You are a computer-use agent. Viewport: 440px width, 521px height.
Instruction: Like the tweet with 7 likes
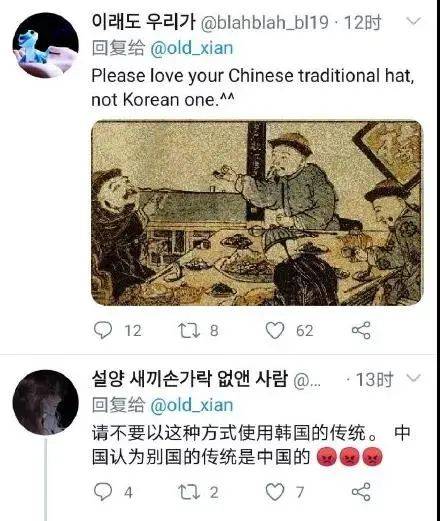click(x=275, y=492)
